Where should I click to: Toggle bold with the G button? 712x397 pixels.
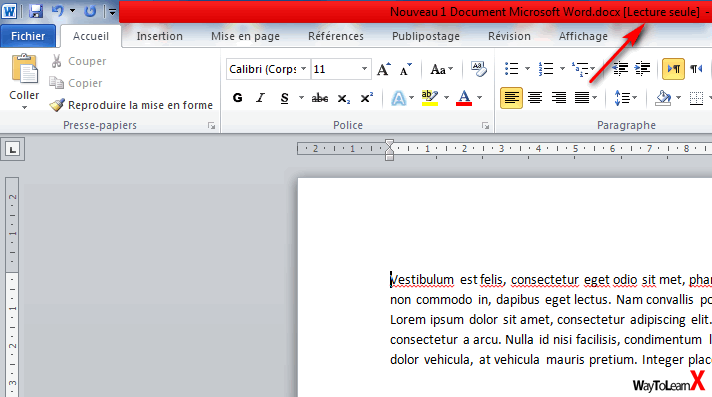(237, 98)
